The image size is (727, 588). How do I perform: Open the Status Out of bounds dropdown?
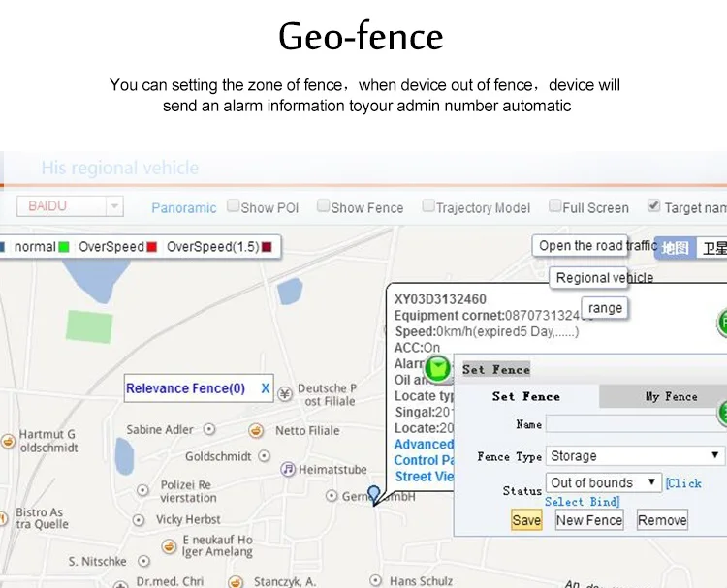pos(604,482)
